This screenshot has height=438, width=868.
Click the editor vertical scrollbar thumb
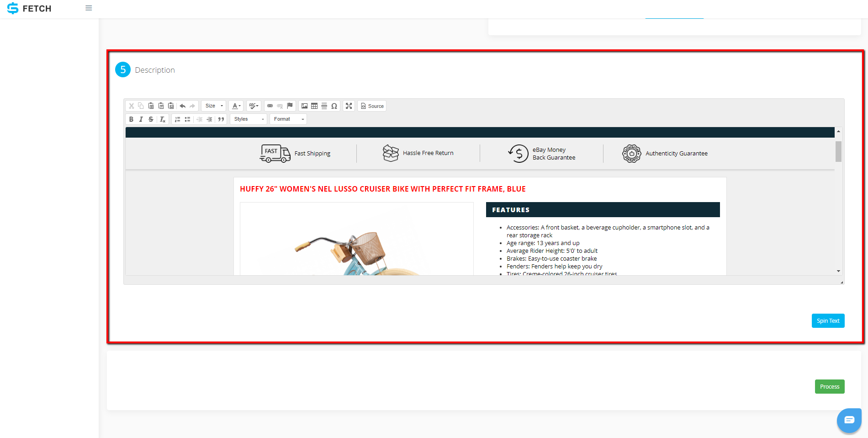[x=838, y=151]
